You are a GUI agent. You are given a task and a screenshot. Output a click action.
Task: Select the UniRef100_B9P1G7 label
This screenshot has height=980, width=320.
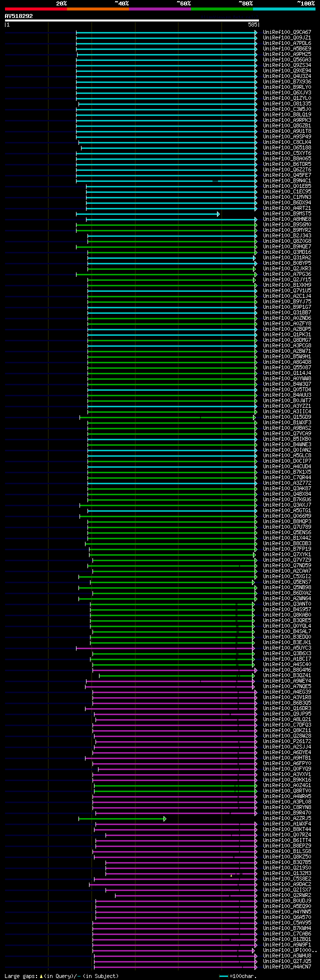pos(287,307)
